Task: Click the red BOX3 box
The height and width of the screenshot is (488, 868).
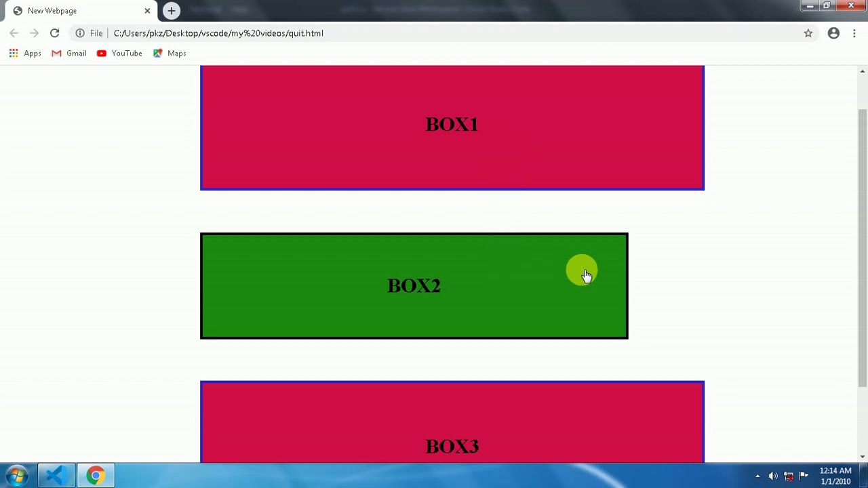Action: click(452, 422)
